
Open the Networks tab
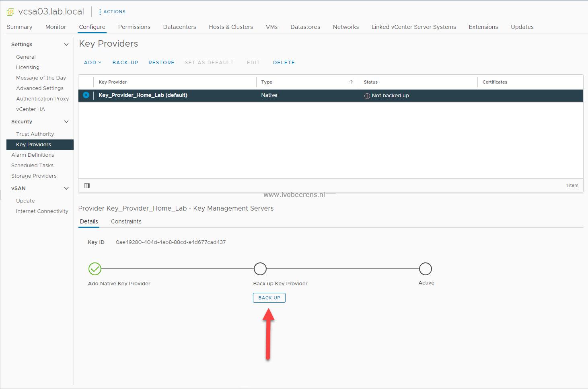(346, 27)
